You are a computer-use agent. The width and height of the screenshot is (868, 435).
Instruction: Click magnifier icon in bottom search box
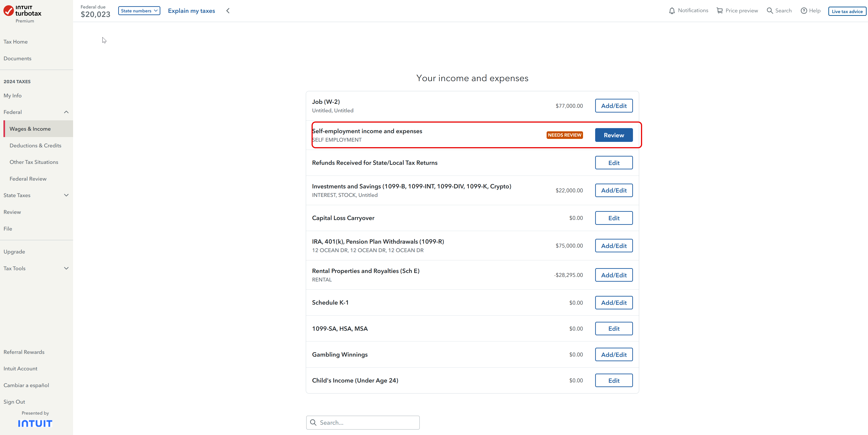313,423
